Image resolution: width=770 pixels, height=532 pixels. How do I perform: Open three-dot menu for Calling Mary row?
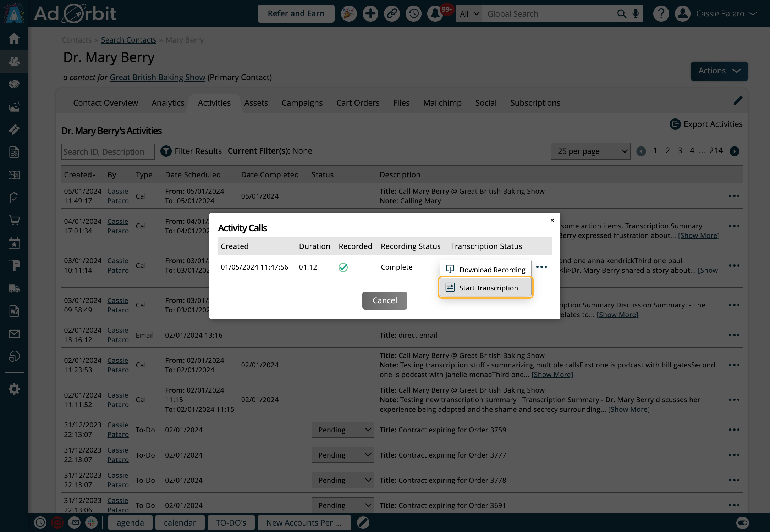734,196
